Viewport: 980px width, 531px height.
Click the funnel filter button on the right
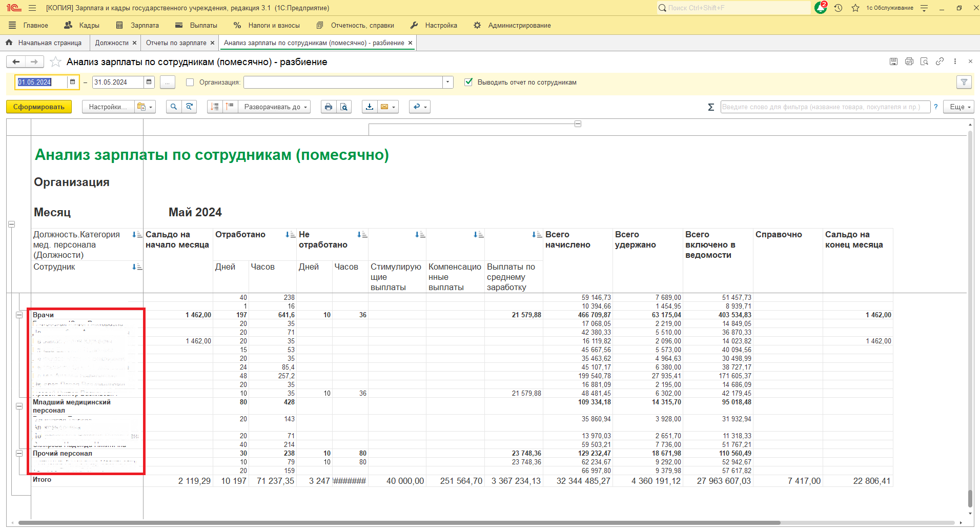pos(964,82)
